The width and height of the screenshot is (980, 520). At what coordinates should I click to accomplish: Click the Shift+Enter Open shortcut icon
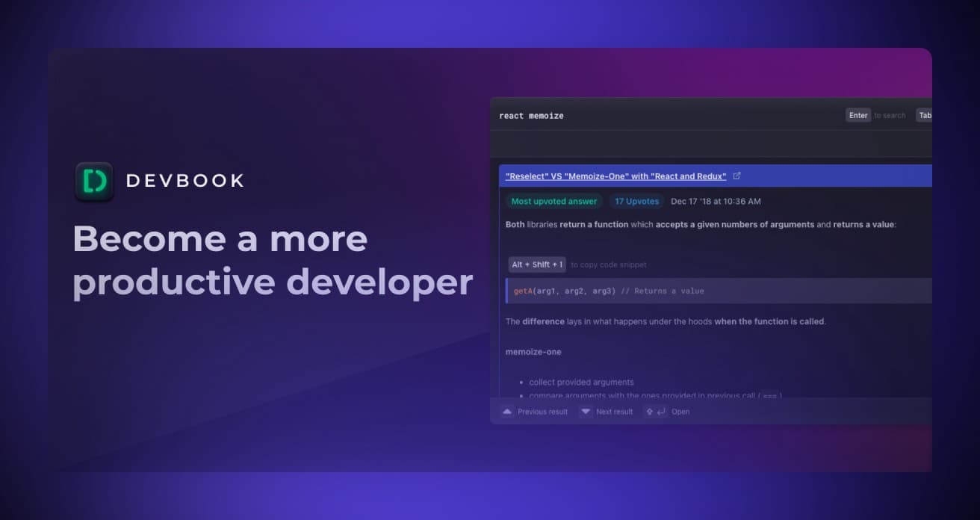[656, 412]
